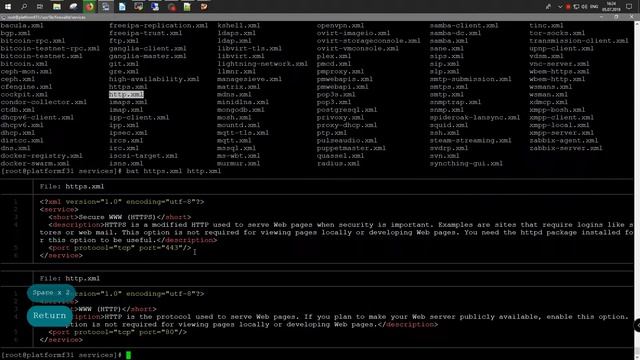Open Task View on the taskbar
The width and height of the screenshot is (640, 360).
[x=40, y=7]
